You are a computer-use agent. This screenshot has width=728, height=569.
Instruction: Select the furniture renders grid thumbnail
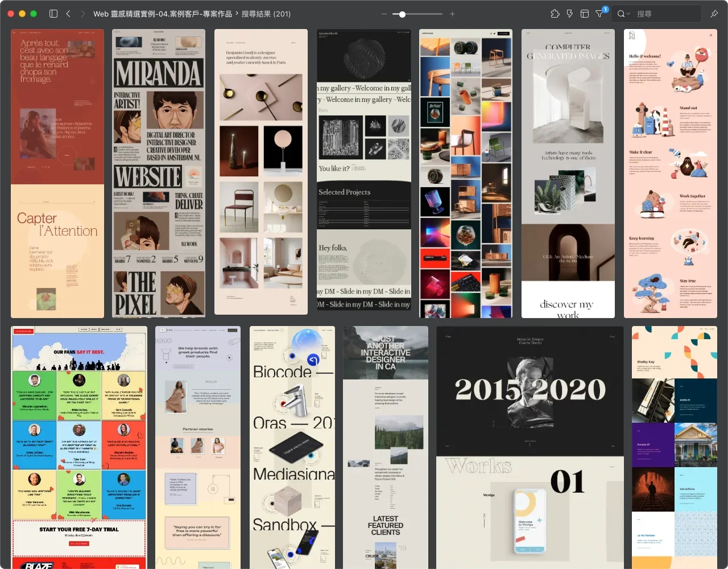tap(466, 174)
